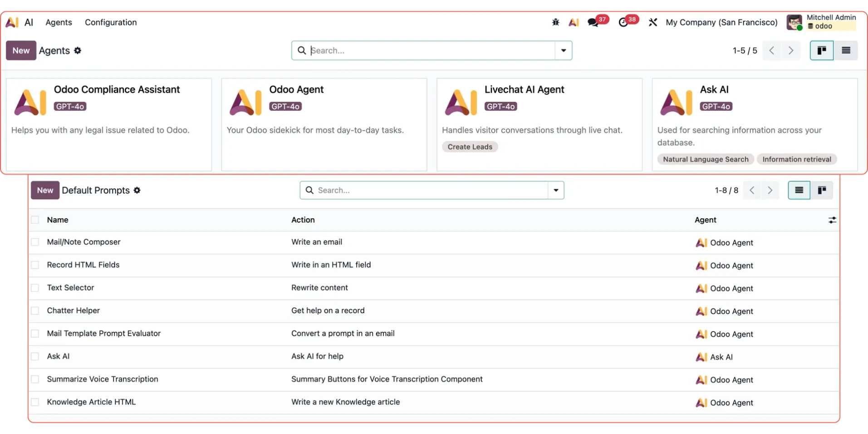Click search magnifier in Default Prompts search
This screenshot has height=434, width=868.
pyautogui.click(x=309, y=190)
